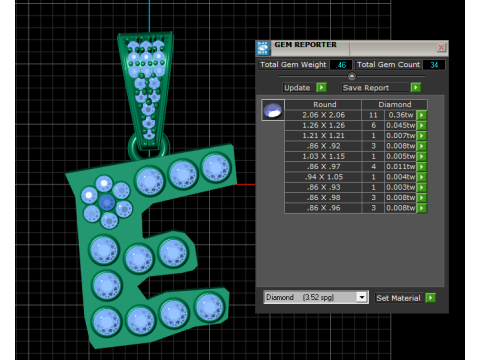This screenshot has width=480, height=360.
Task: Click the 0.005tw weight cell
Action: pos(400,157)
